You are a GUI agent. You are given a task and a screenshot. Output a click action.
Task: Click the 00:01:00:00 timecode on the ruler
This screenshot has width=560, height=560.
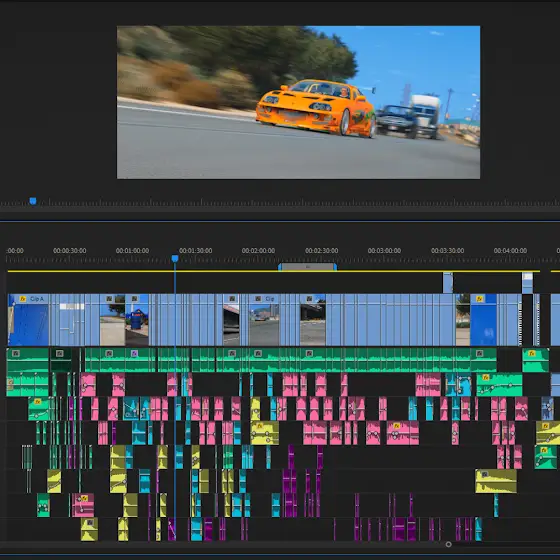point(132,251)
